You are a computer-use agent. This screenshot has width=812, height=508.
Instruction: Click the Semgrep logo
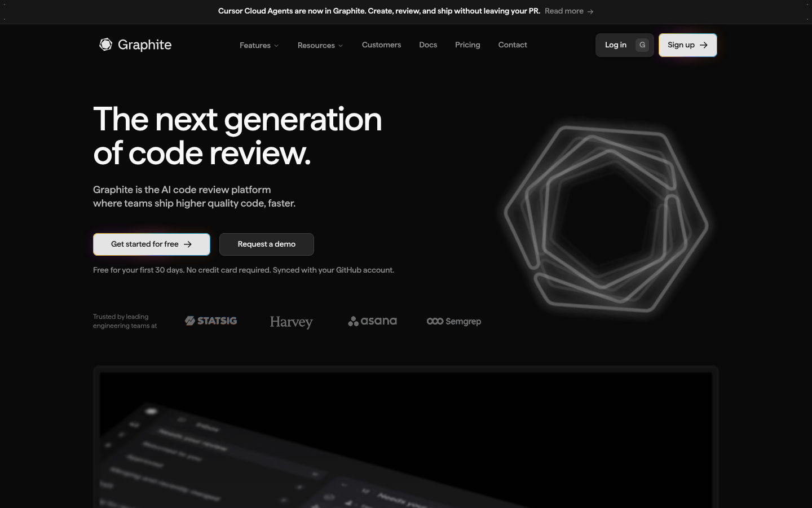click(x=454, y=321)
